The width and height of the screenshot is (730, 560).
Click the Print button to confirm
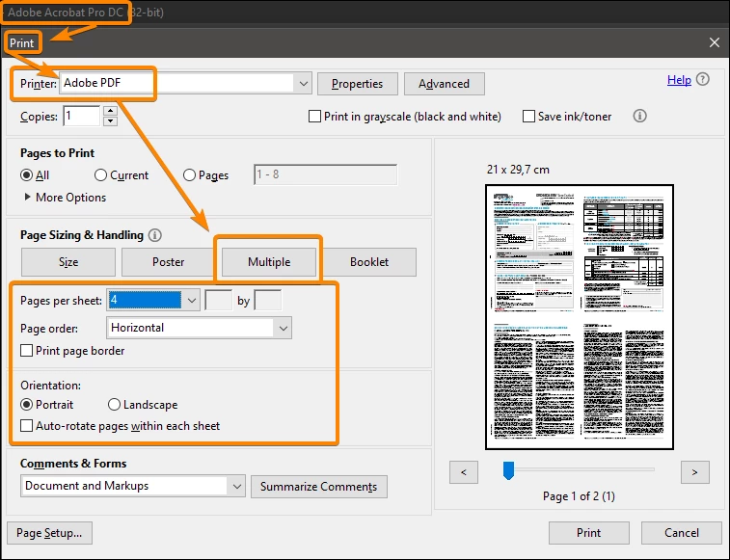(589, 533)
